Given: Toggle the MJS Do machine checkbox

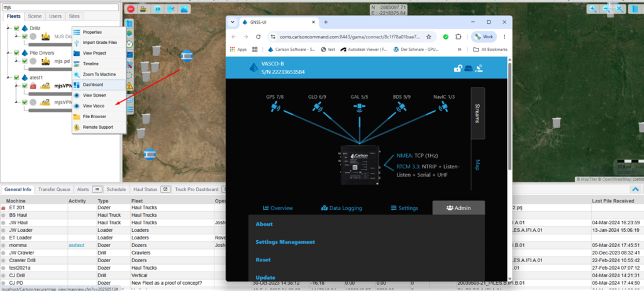Looking at the screenshot, I should (x=25, y=36).
